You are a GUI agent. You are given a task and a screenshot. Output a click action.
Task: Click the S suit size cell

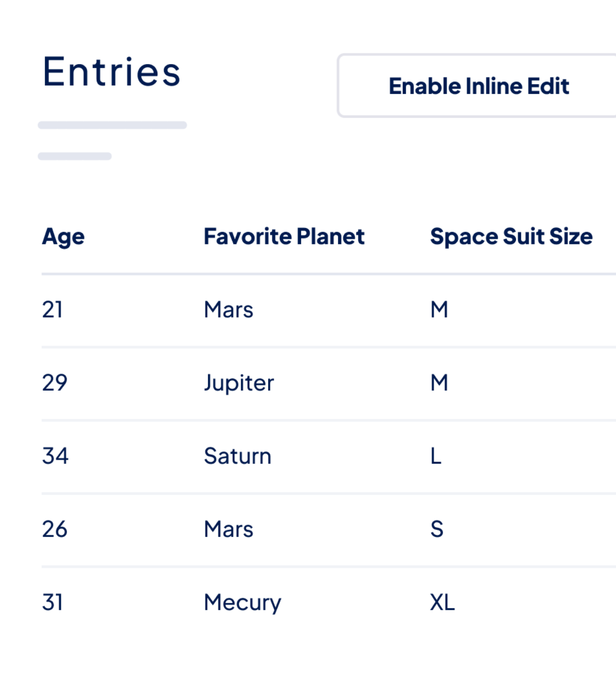click(436, 529)
